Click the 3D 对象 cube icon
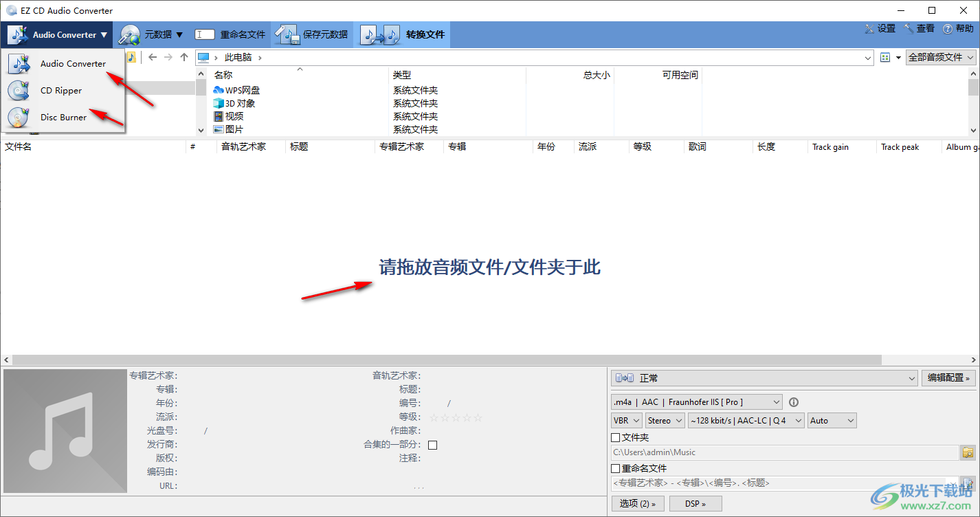The image size is (980, 517). click(x=219, y=103)
